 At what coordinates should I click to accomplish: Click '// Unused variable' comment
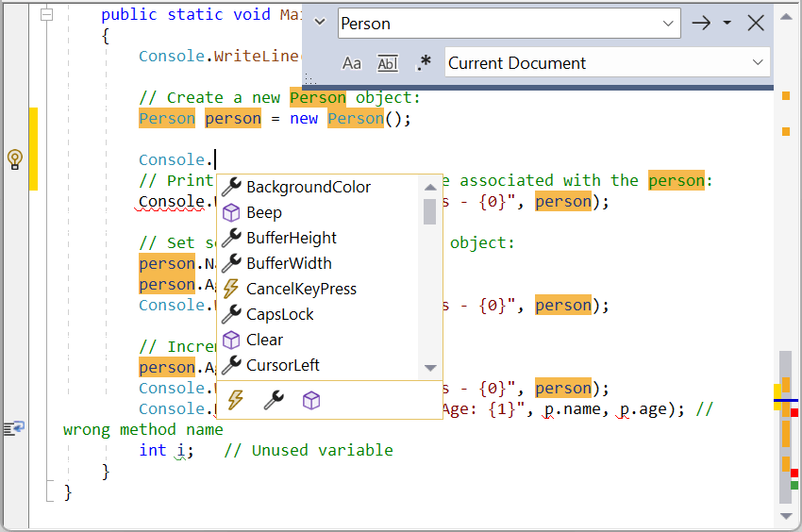pyautogui.click(x=309, y=450)
